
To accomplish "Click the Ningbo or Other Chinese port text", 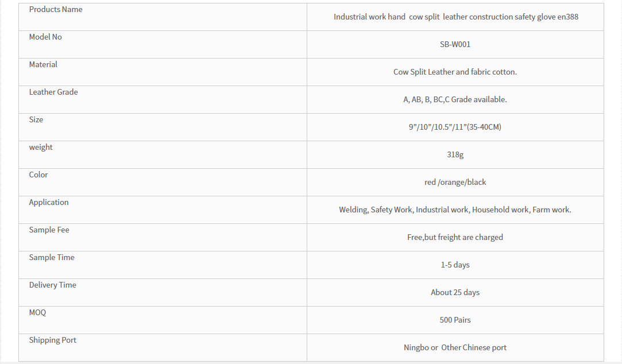I will tap(455, 347).
